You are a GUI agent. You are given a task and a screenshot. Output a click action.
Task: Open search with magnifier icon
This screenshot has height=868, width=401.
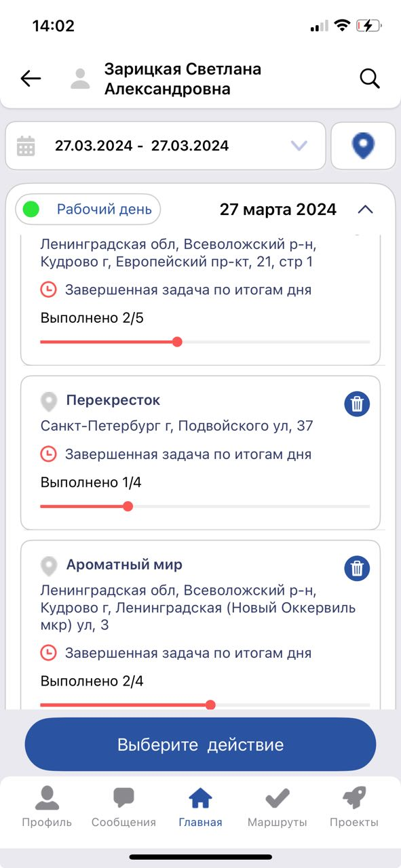tap(370, 79)
